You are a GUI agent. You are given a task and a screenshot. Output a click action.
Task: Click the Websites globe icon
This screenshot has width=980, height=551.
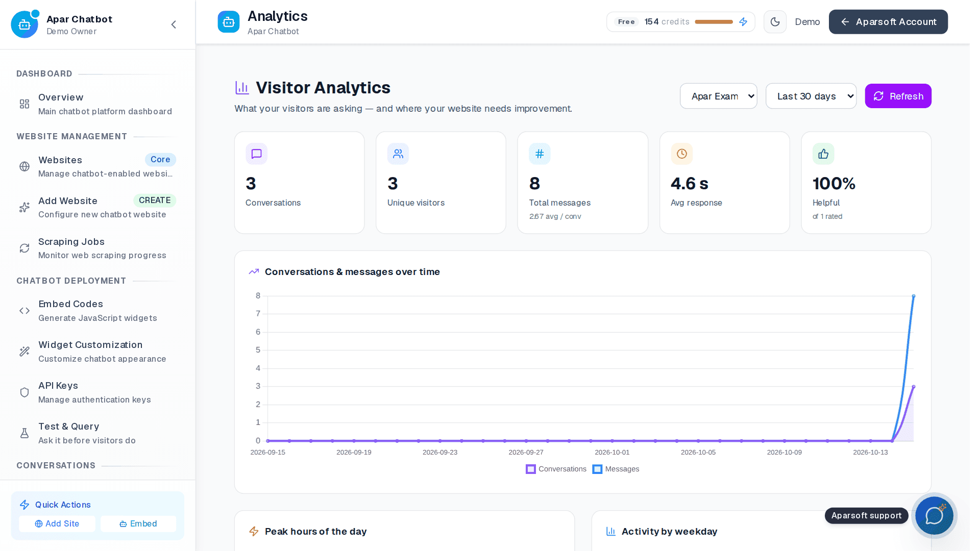(x=24, y=166)
